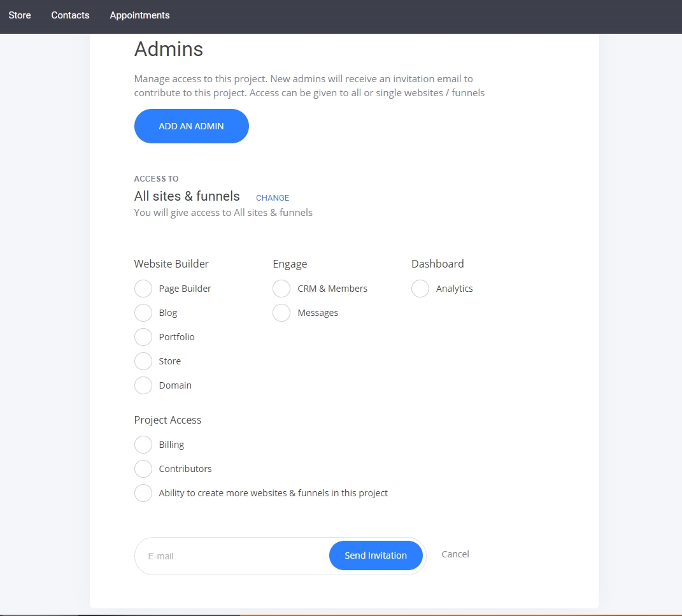Select the Portfolio permission checkbox
This screenshot has width=682, height=616.
[x=143, y=337]
